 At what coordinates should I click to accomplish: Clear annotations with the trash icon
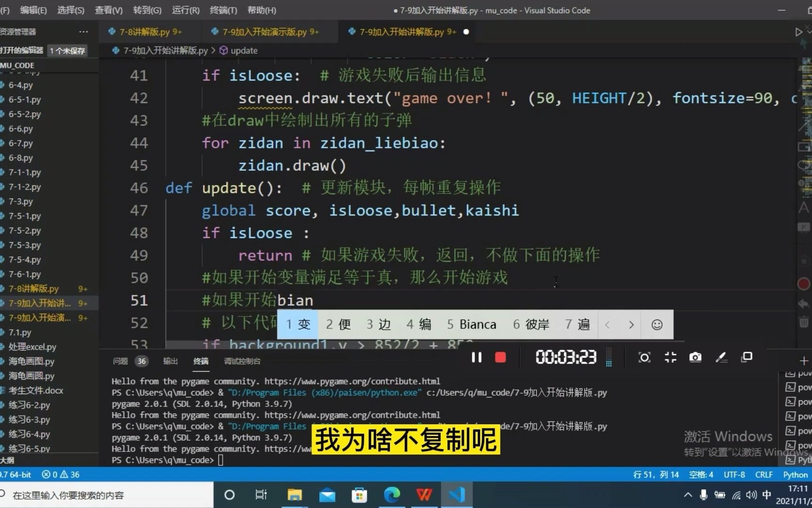point(804,323)
